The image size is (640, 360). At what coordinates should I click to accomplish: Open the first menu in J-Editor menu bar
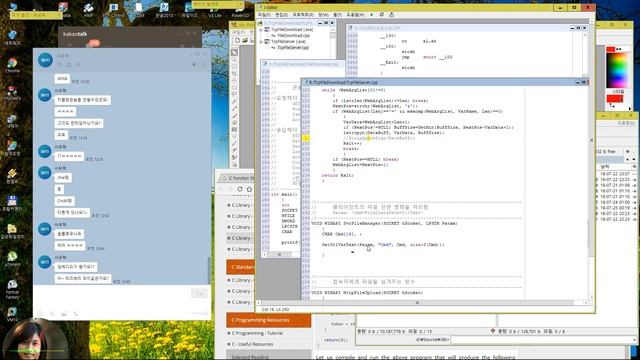point(264,15)
